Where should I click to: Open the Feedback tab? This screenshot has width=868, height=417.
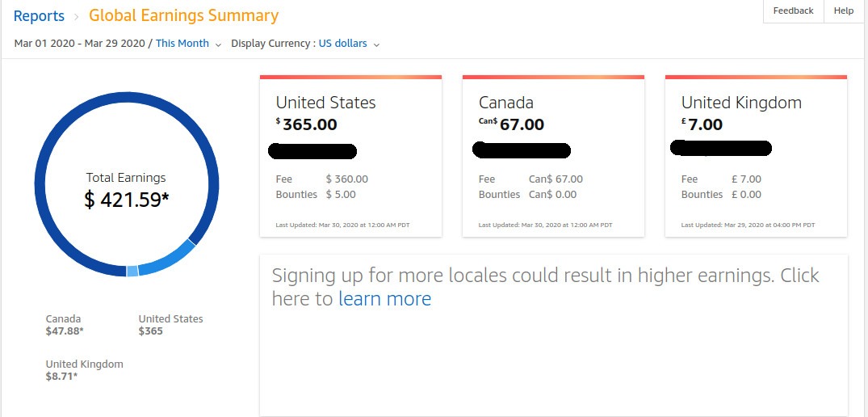793,11
